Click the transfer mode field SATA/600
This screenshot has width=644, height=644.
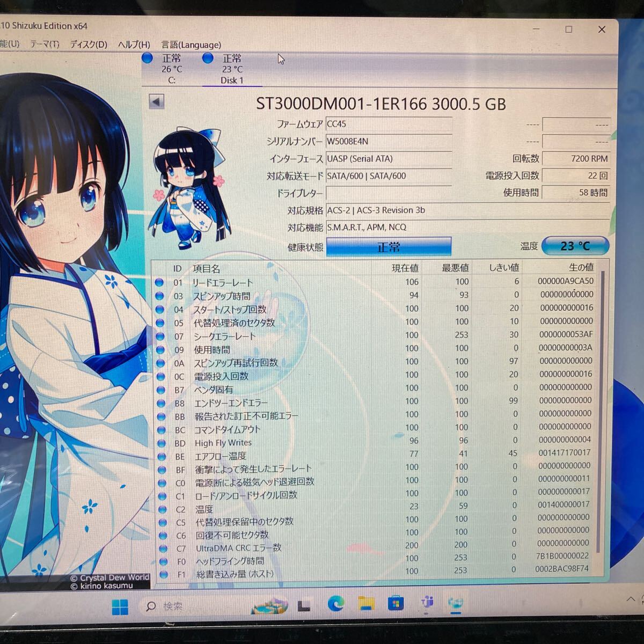coord(389,176)
